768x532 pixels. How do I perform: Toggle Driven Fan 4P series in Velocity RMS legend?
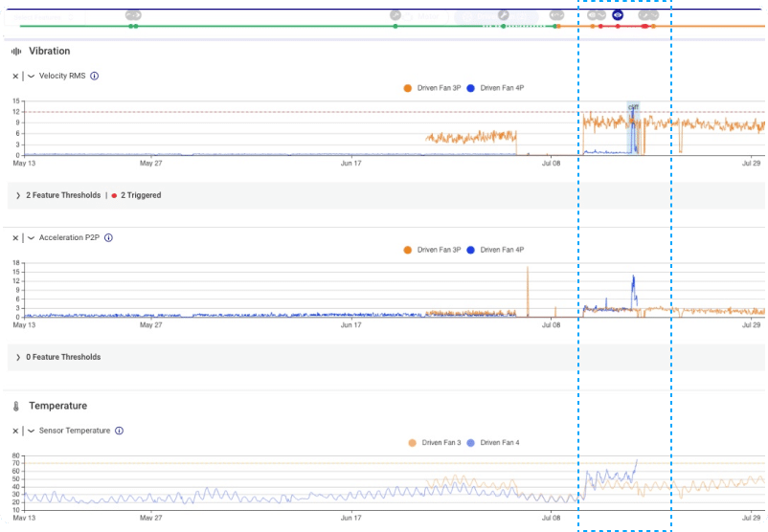click(495, 88)
